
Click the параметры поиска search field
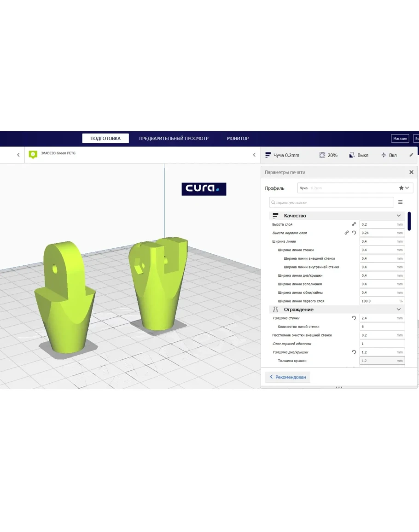(332, 202)
